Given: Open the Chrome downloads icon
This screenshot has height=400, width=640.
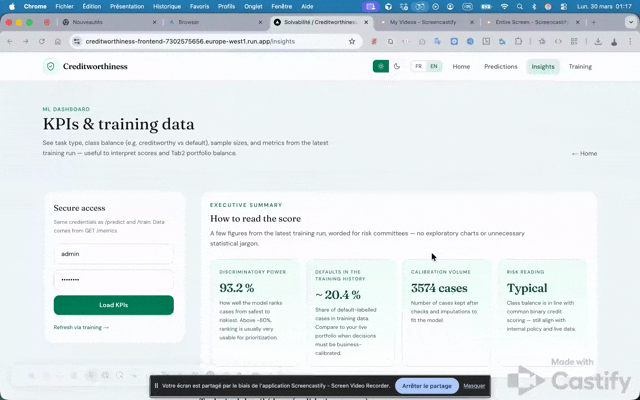Looking at the screenshot, I should pyautogui.click(x=596, y=41).
